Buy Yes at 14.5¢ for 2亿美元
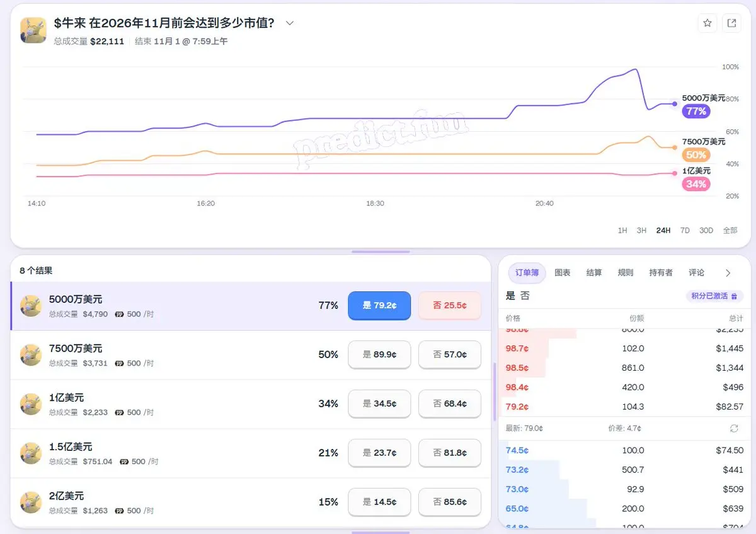 coord(379,502)
